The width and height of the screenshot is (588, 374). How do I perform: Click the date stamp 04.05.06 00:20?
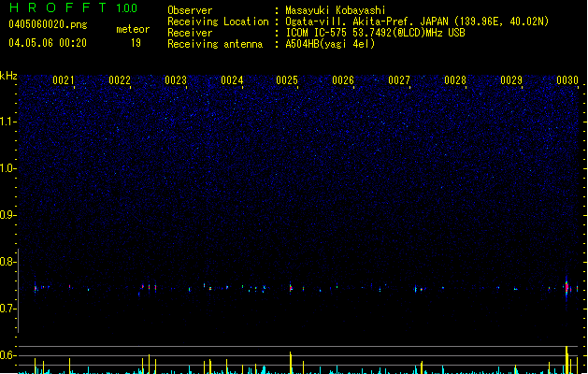point(48,43)
